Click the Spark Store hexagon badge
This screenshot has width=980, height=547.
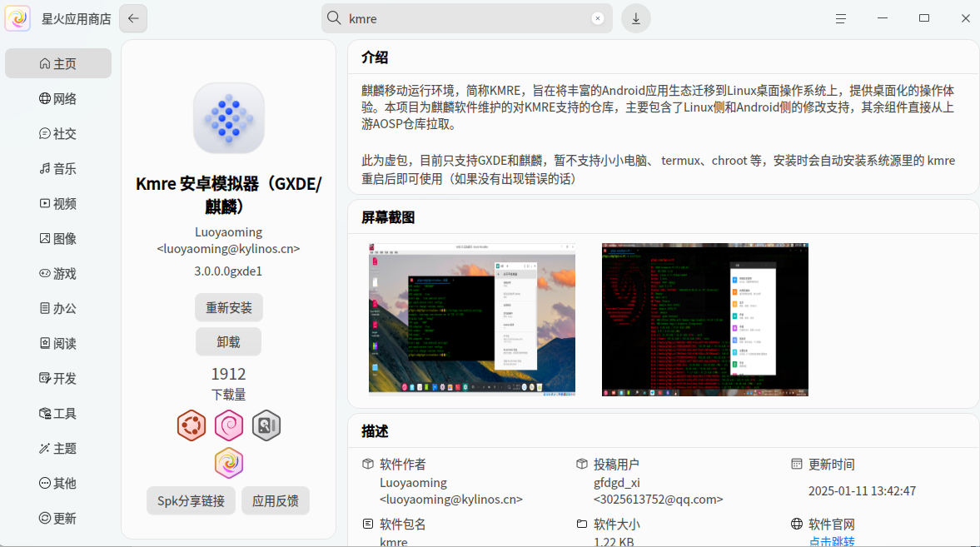[x=229, y=463]
